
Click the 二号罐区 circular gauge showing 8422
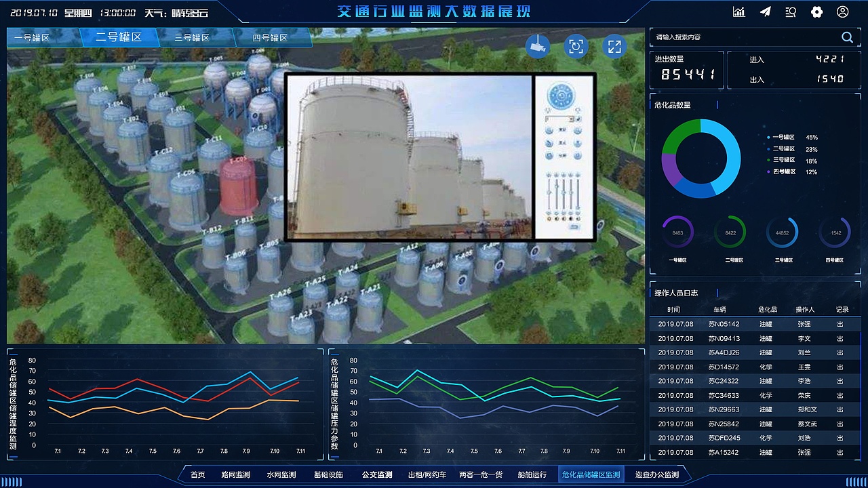point(730,232)
